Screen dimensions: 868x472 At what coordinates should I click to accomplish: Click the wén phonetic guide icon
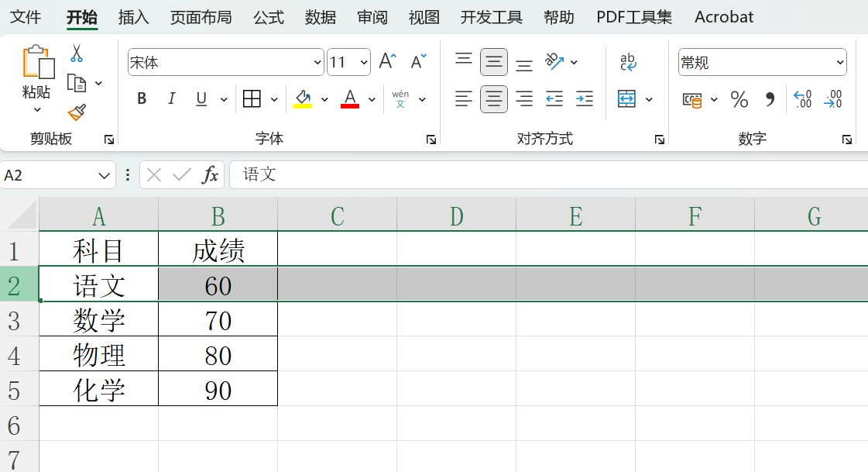pos(400,98)
